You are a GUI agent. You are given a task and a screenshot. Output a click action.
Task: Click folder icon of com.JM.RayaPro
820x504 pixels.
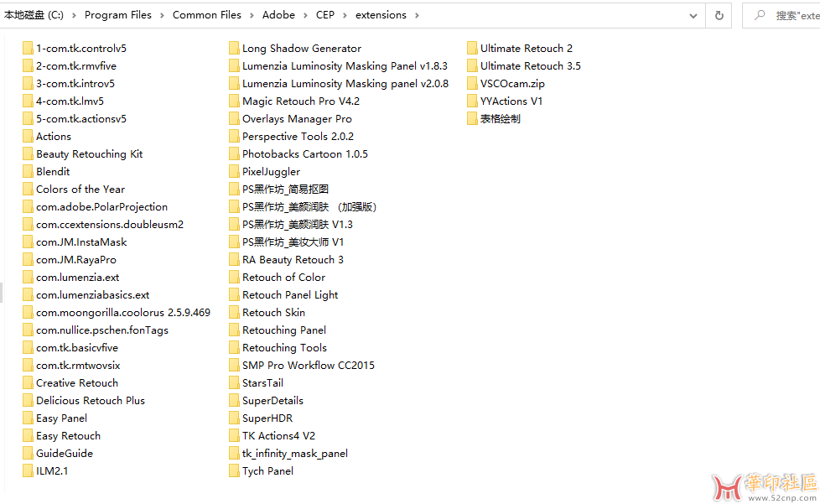pyautogui.click(x=28, y=260)
